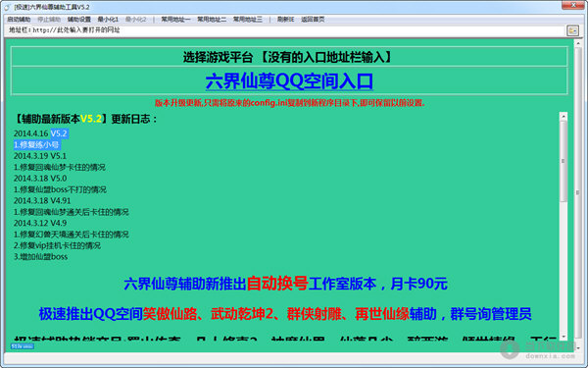Open the 六界仙尊QQ空间入口 link

tap(289, 81)
